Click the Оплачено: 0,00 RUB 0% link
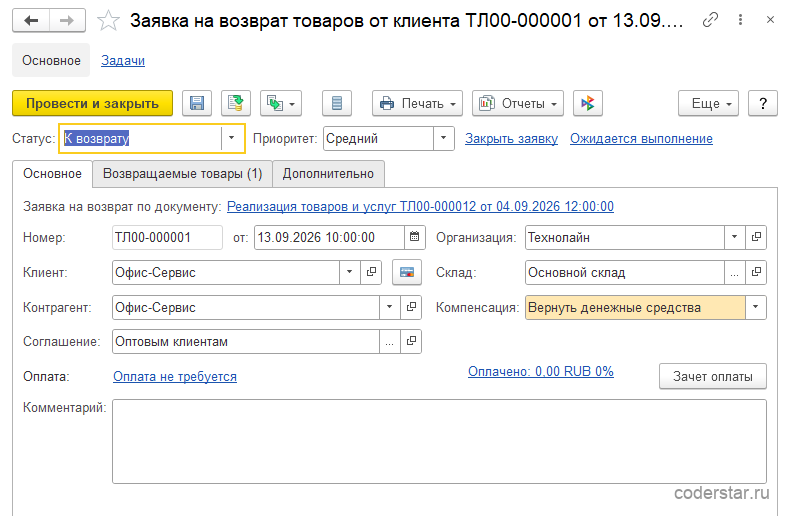Viewport: 794px width, 516px height. pos(541,371)
